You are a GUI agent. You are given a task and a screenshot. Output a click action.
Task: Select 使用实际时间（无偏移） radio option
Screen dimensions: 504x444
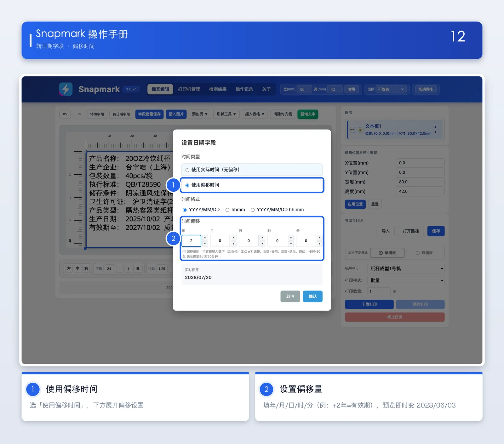[252, 170]
